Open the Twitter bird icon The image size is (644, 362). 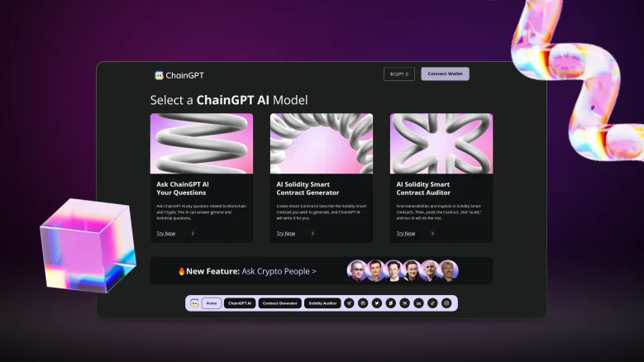[x=377, y=303]
